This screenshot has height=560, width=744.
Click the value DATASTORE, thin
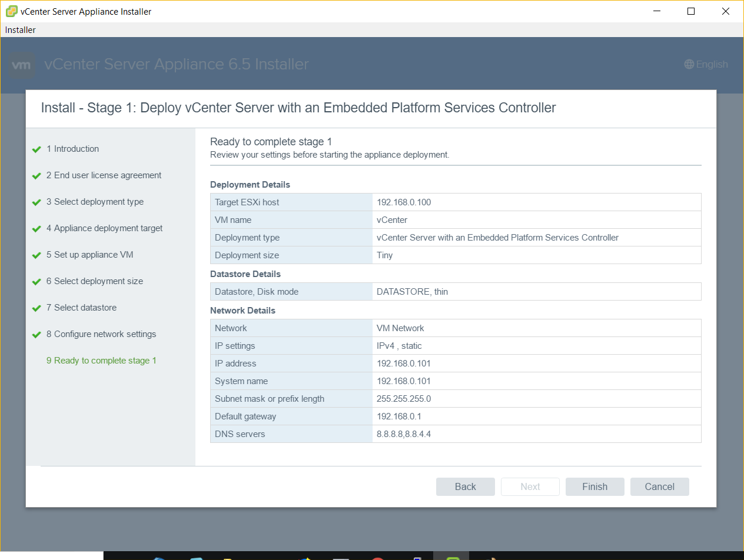coord(412,292)
